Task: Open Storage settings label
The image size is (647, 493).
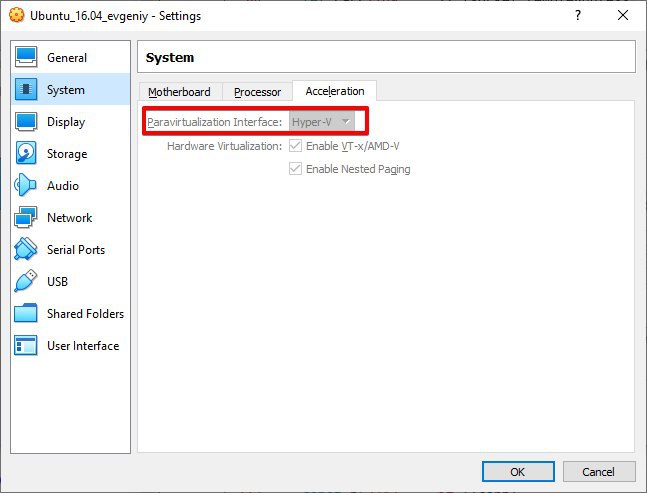Action: (x=67, y=153)
